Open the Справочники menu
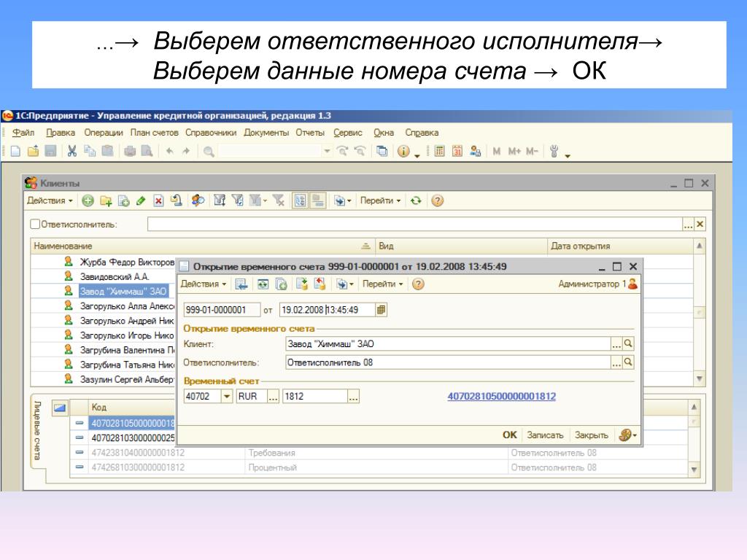 211,133
